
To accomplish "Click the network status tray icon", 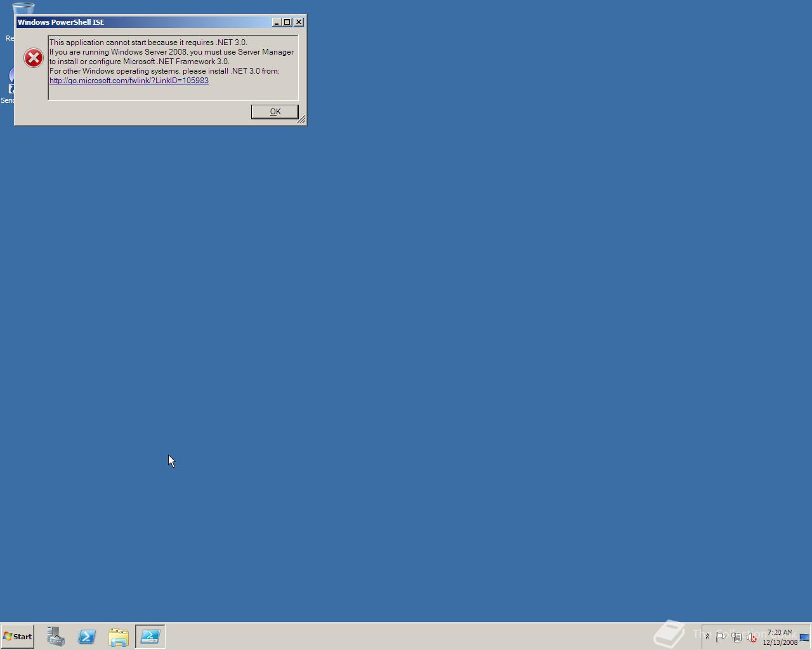I will [x=737, y=637].
